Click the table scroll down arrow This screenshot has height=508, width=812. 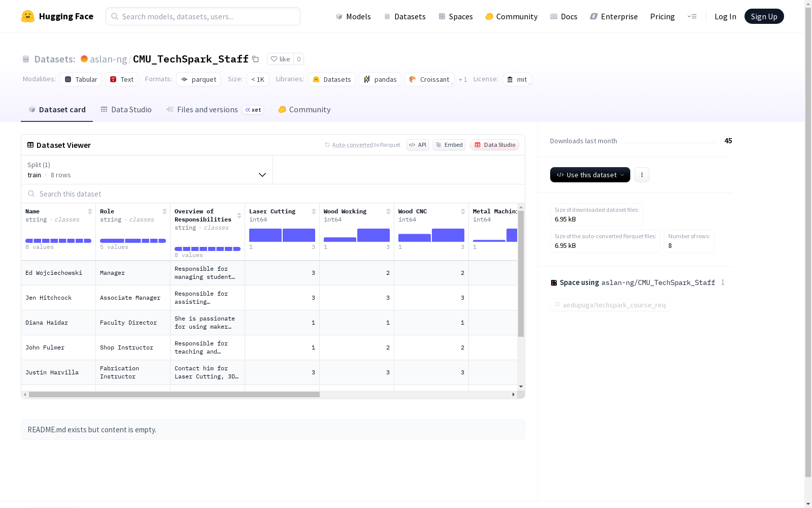521,387
